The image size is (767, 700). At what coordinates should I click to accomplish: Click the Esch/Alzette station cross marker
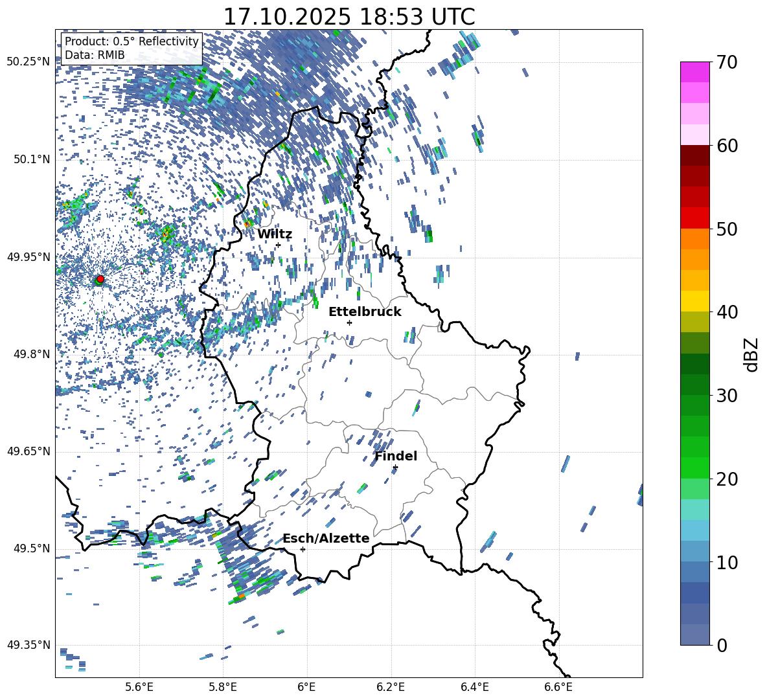(303, 549)
